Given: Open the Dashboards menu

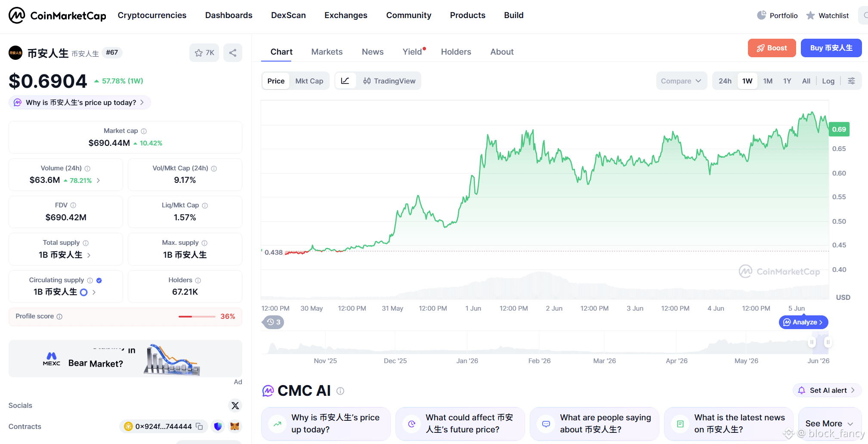Looking at the screenshot, I should pos(229,15).
